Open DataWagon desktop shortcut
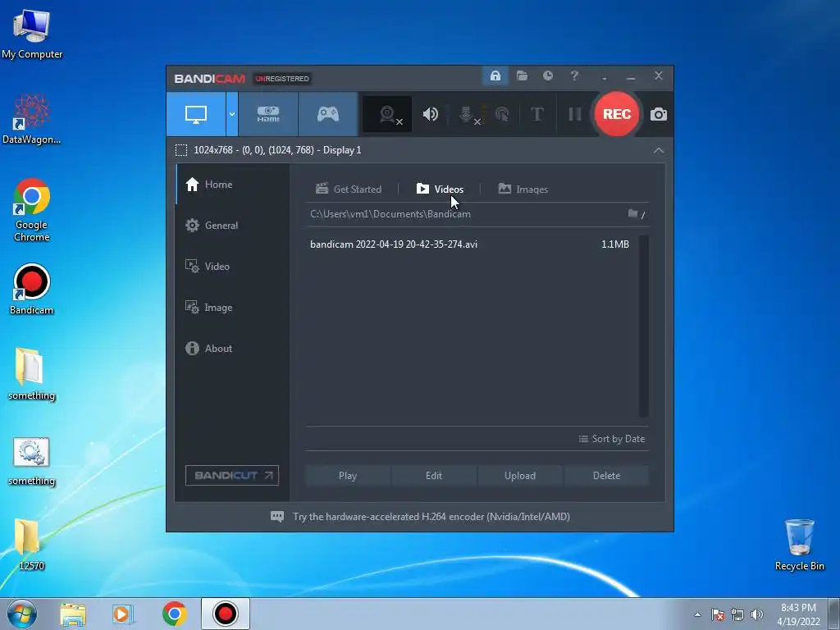Screen dimensions: 840x630 pos(32,119)
